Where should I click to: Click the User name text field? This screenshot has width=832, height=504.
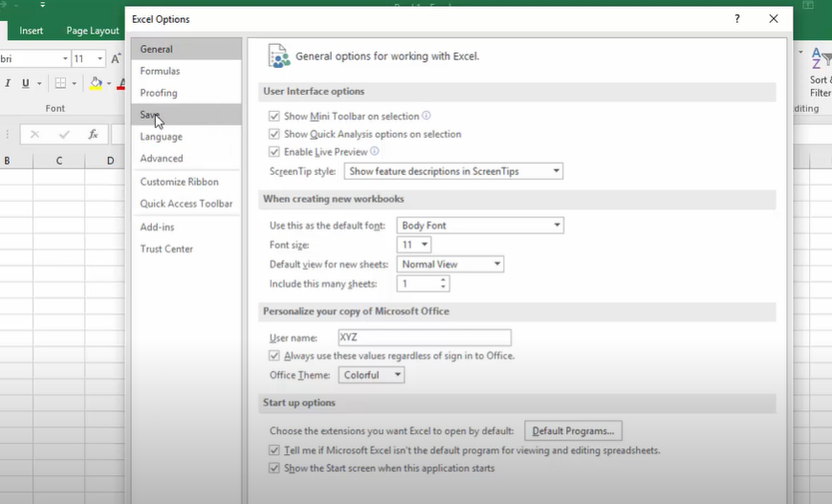[x=425, y=338]
